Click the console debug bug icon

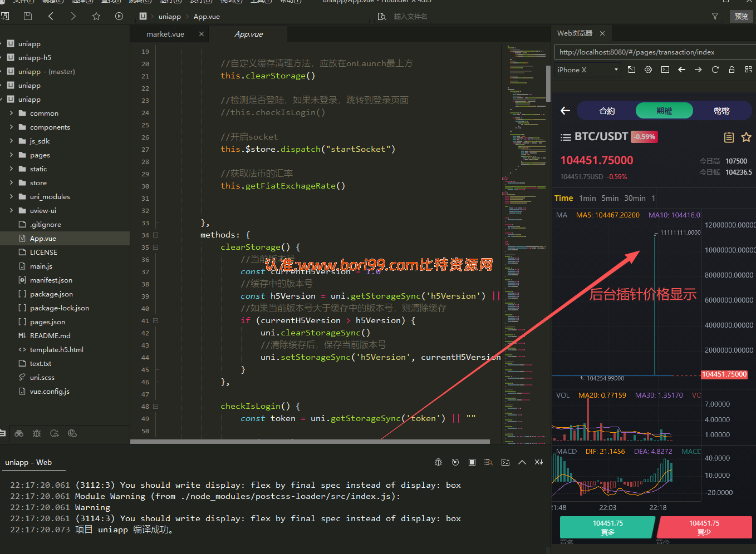pyautogui.click(x=438, y=462)
